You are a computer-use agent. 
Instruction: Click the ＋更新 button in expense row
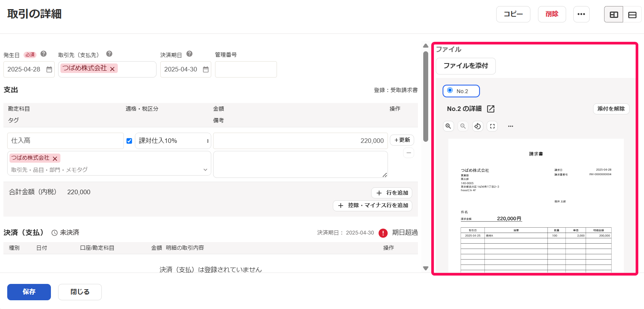[x=402, y=140]
